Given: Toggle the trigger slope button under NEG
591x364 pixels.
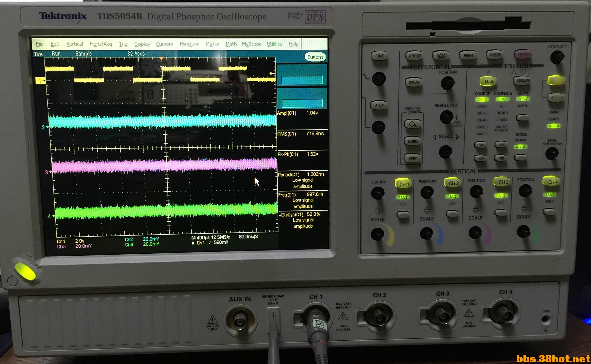Looking at the screenshot, I should pyautogui.click(x=522, y=117).
